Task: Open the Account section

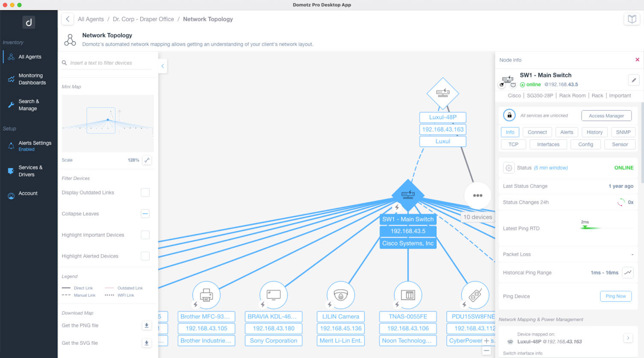Action: pos(28,193)
